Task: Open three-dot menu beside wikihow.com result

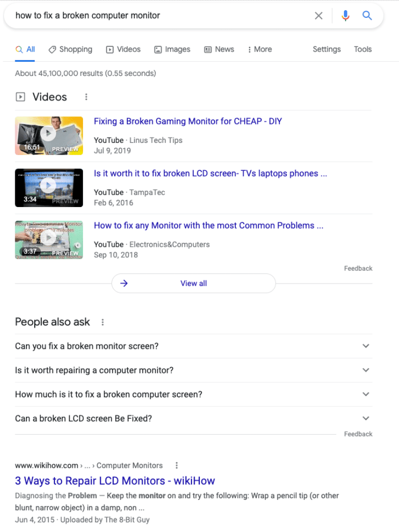Action: click(177, 466)
